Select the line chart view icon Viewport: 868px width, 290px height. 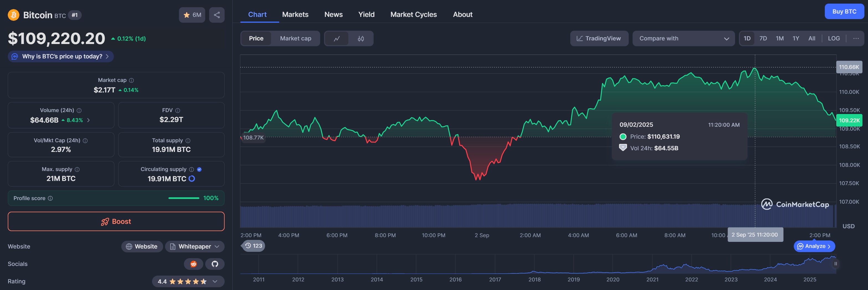[337, 38]
